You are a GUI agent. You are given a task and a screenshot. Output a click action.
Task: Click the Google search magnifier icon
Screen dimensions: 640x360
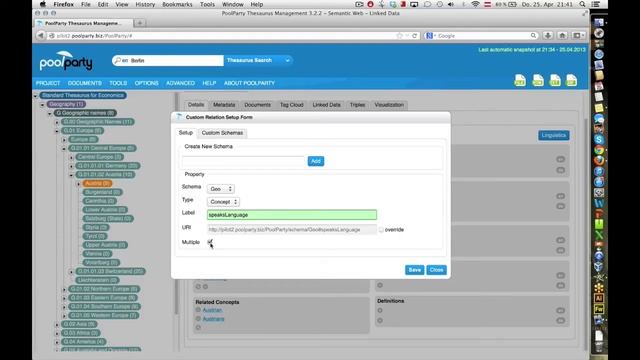pyautogui.click(x=533, y=36)
